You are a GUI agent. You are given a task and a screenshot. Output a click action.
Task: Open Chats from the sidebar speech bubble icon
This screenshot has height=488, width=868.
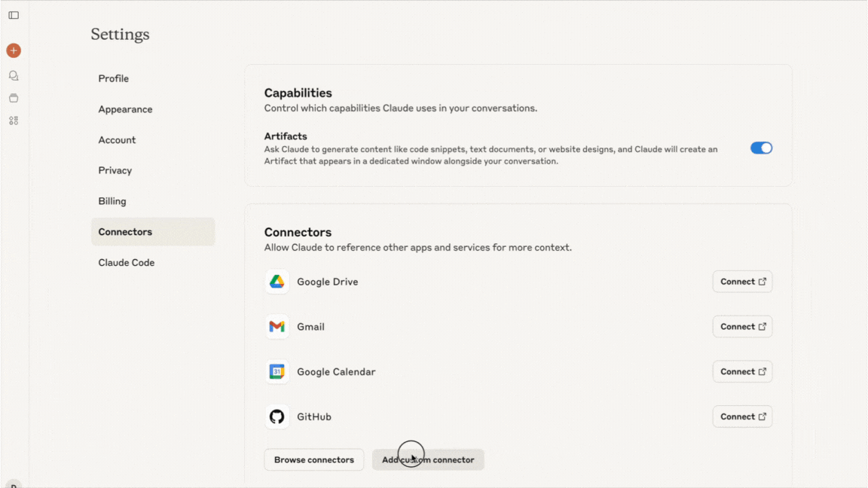point(13,75)
